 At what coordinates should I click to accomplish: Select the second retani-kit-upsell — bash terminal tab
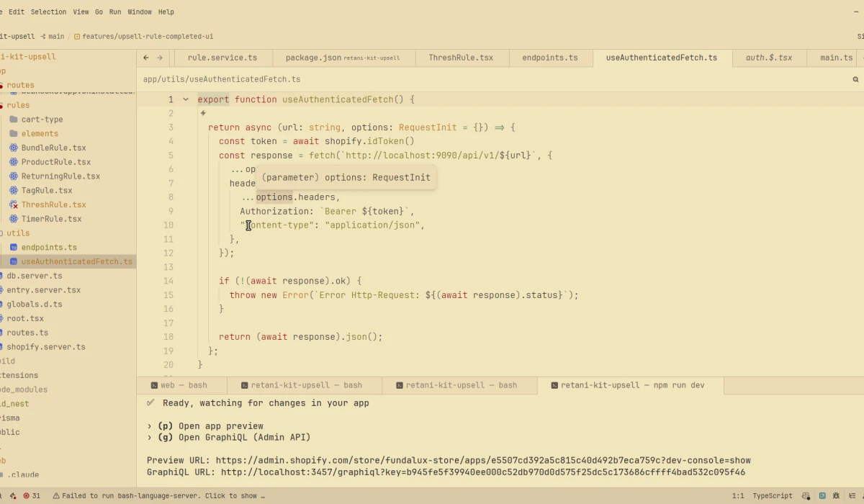[x=459, y=385]
